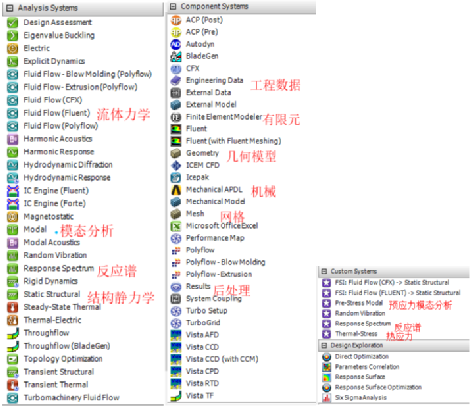Image resolution: width=470 pixels, height=407 pixels.
Task: Click the Direct Optimization icon
Action: point(326,357)
